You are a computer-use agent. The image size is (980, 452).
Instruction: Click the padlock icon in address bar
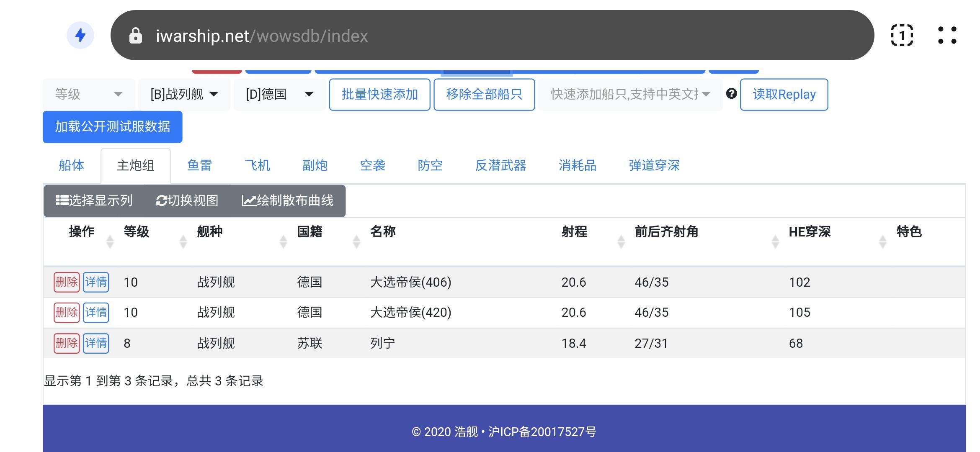135,36
